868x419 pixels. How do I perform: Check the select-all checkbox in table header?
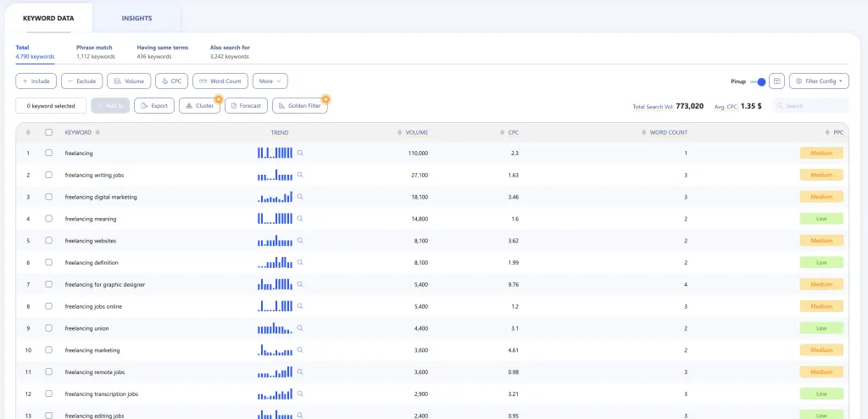point(48,132)
